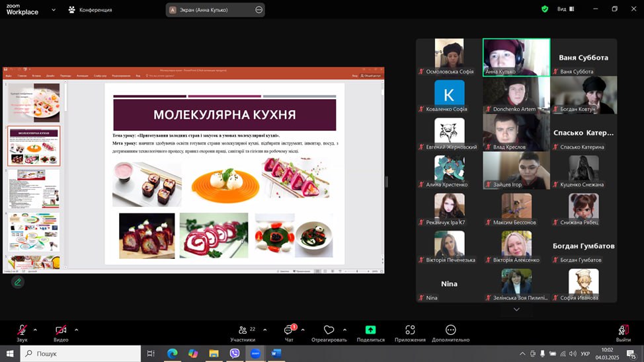Select Anna Kutko's video tile
644x362 pixels.
pyautogui.click(x=516, y=57)
